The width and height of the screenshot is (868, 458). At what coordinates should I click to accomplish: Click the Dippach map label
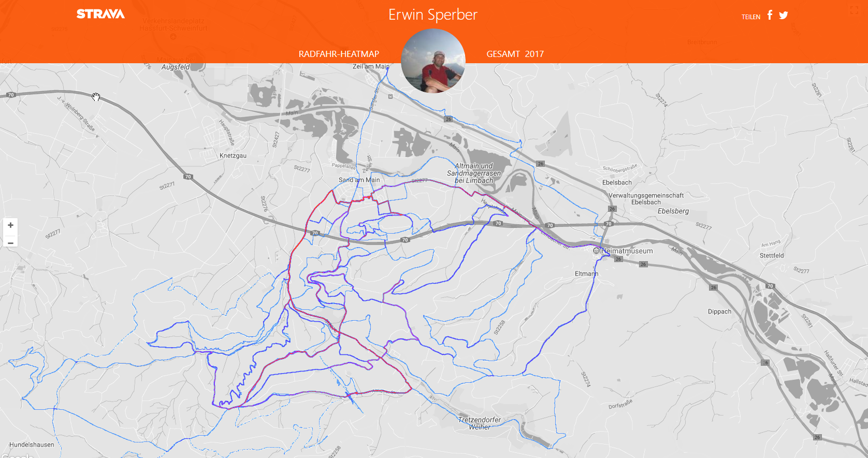[x=720, y=311]
